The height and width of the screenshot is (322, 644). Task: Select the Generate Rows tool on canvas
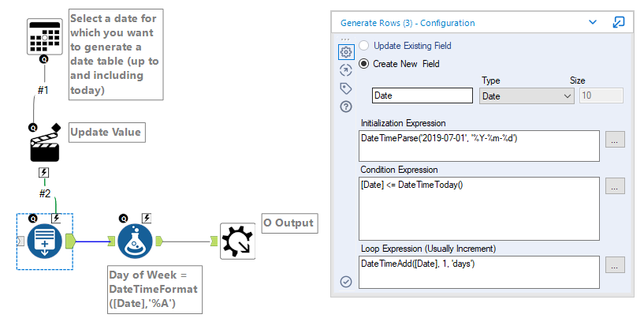(x=45, y=241)
